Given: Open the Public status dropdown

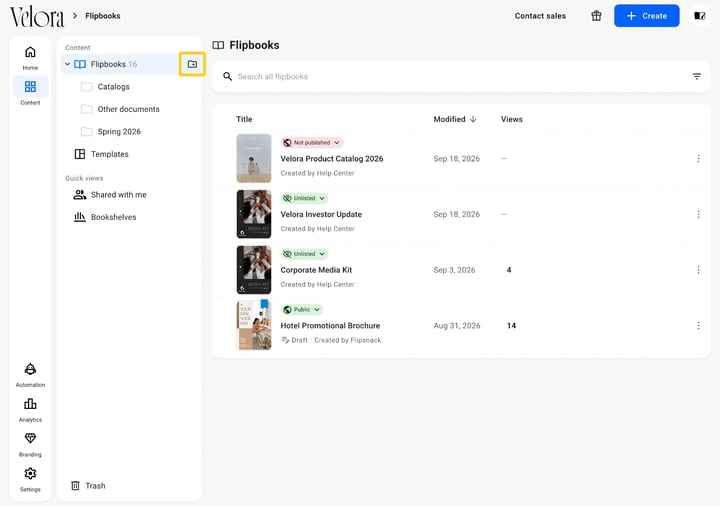Looking at the screenshot, I should tap(302, 309).
